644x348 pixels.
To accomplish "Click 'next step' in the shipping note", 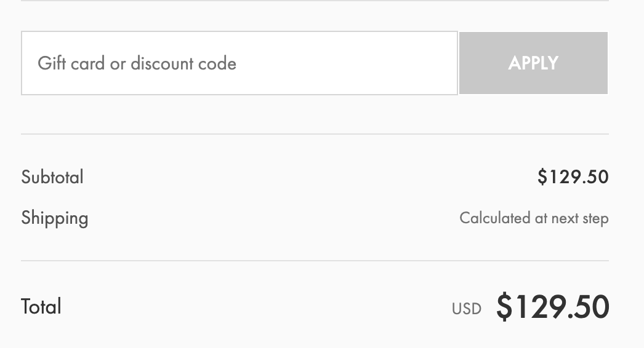I will point(579,218).
